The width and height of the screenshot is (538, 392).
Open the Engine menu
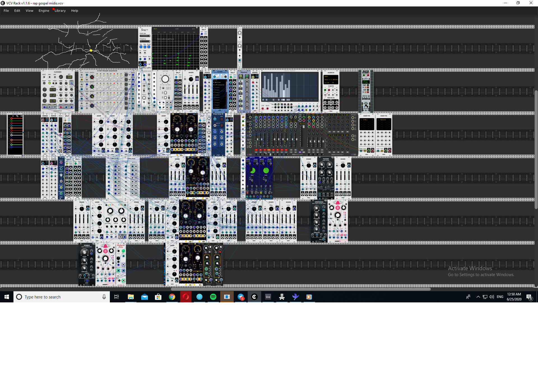(x=44, y=11)
